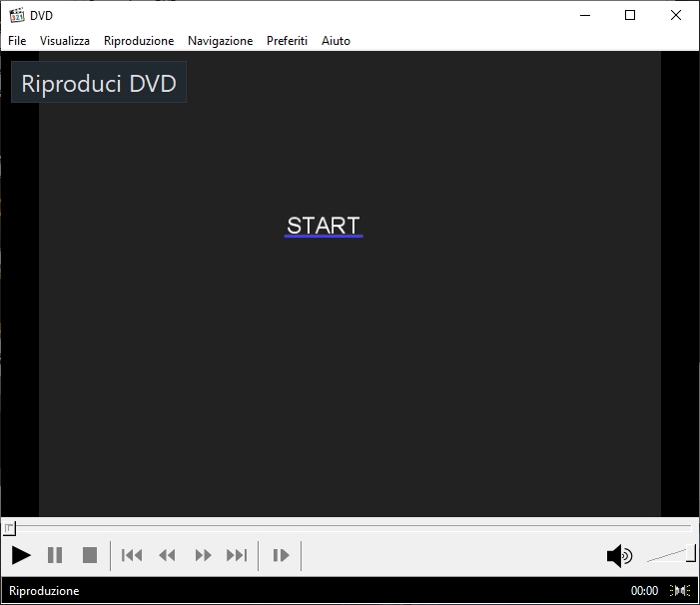Open the Visualizza menu
The height and width of the screenshot is (605, 700).
(x=65, y=41)
